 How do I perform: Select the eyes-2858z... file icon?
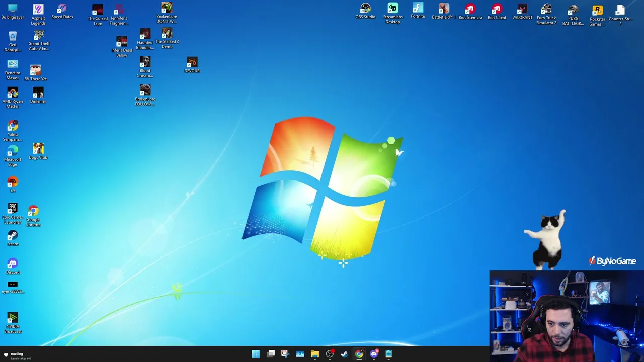(13, 288)
